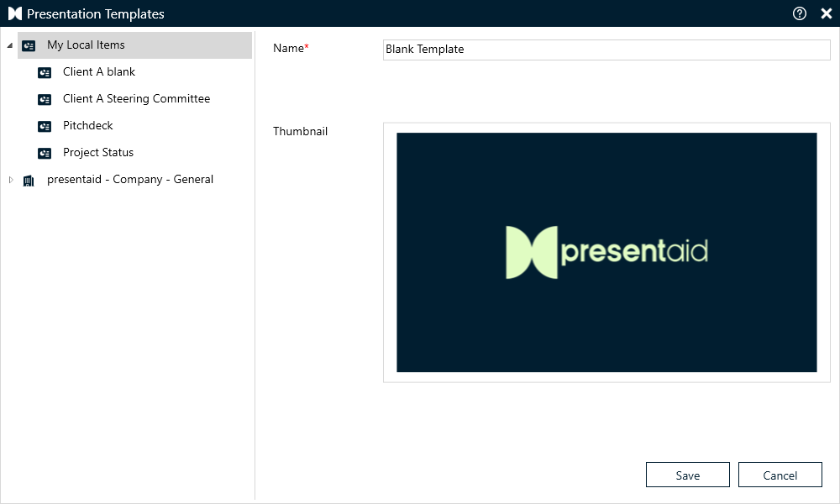Select Client A blank template

[98, 71]
